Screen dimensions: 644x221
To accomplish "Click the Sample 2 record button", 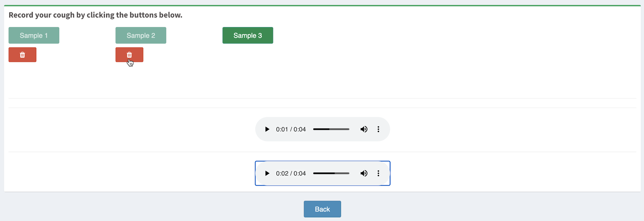I will (141, 35).
